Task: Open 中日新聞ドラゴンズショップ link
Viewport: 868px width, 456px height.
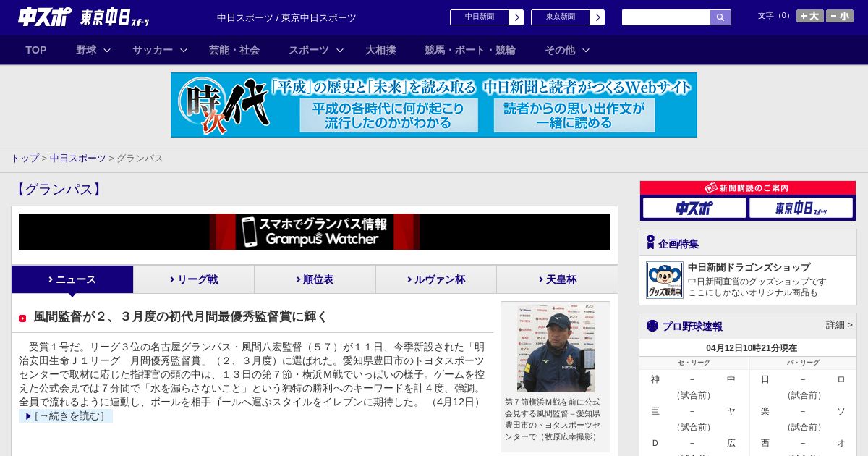Action: (749, 267)
